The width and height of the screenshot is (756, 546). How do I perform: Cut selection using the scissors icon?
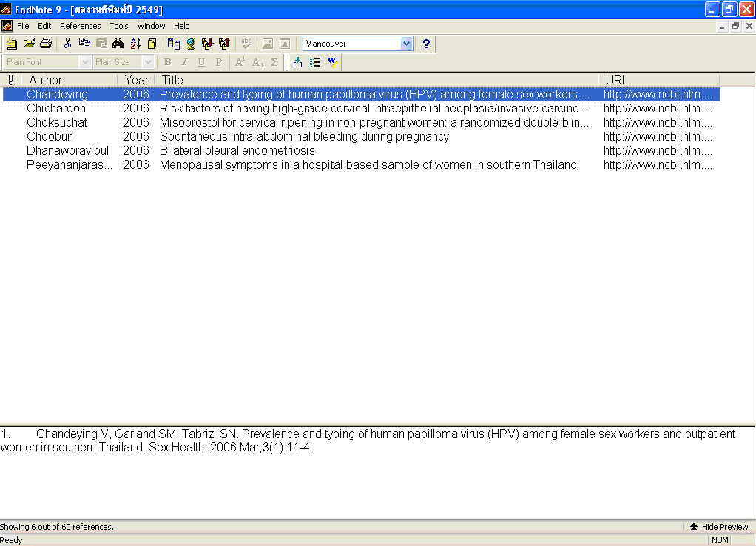click(67, 44)
